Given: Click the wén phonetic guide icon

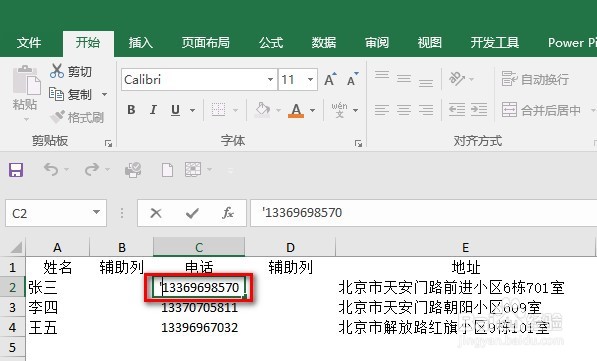Looking at the screenshot, I should (x=339, y=110).
